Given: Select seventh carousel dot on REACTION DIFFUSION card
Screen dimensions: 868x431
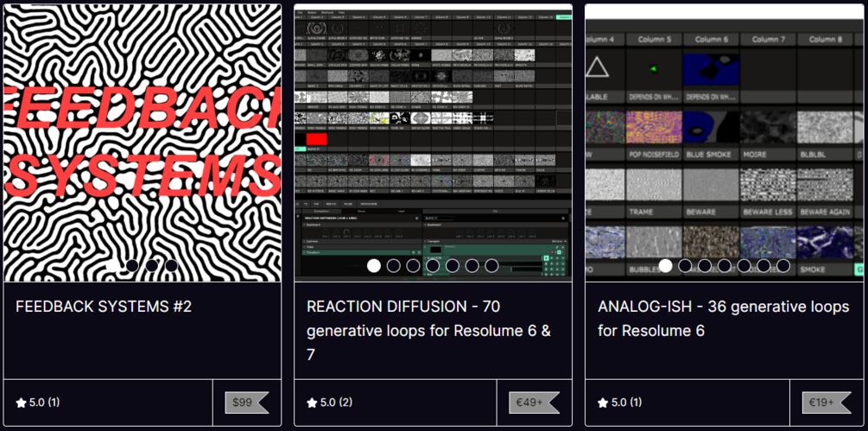Looking at the screenshot, I should [x=491, y=265].
